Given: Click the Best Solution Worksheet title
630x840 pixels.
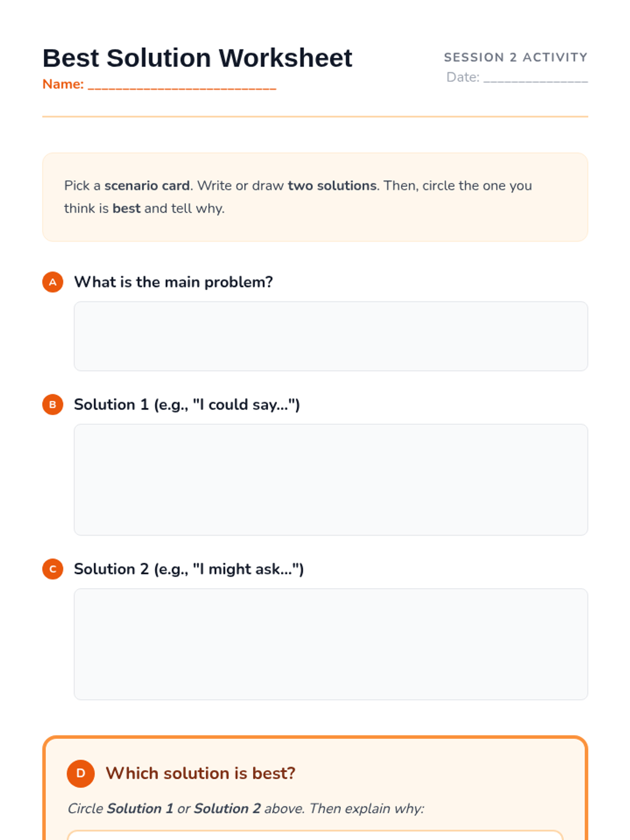Looking at the screenshot, I should click(x=197, y=58).
